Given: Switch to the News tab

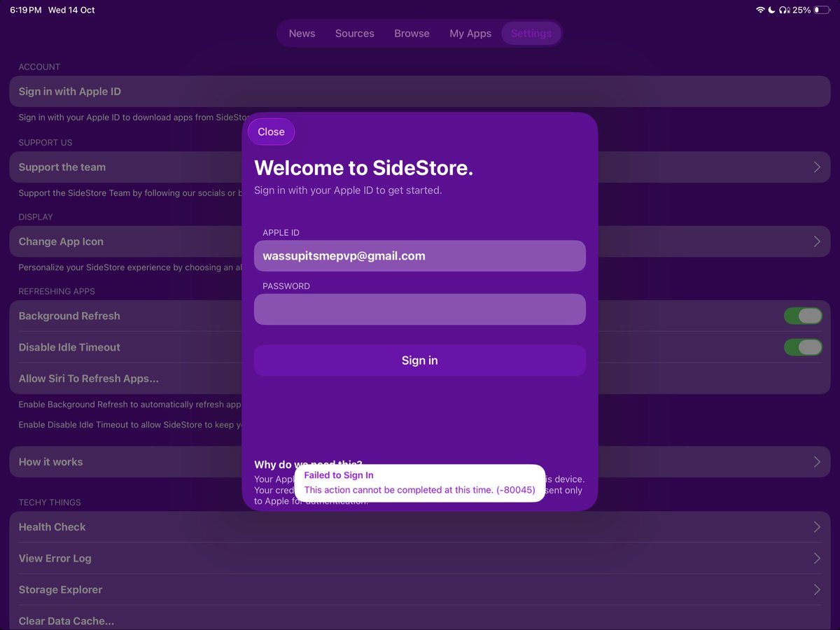Looking at the screenshot, I should [x=302, y=33].
